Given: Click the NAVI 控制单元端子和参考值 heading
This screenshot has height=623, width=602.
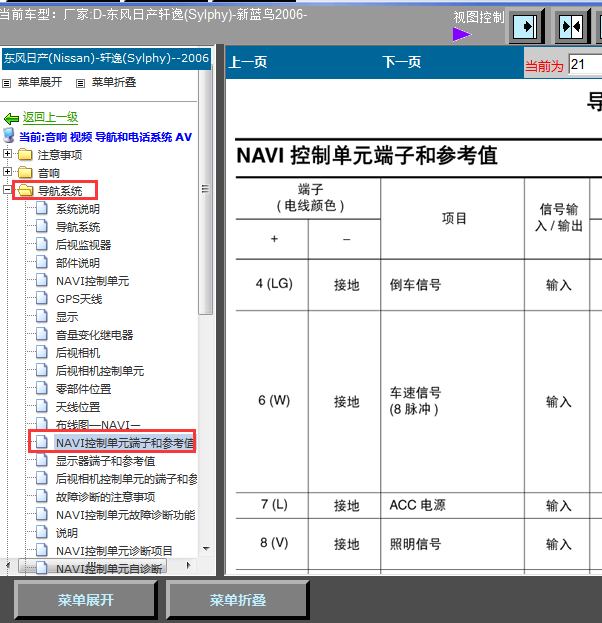Looking at the screenshot, I should click(367, 155).
